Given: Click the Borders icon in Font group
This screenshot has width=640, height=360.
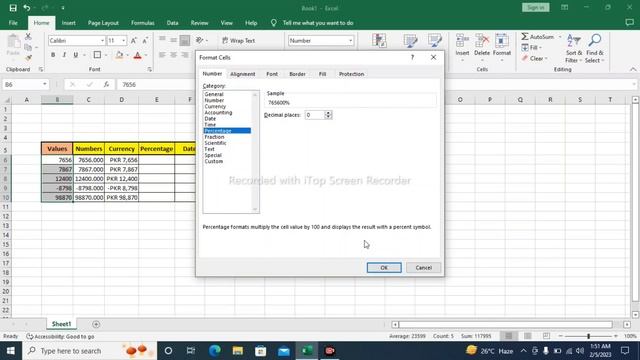Looking at the screenshot, I should [x=97, y=55].
